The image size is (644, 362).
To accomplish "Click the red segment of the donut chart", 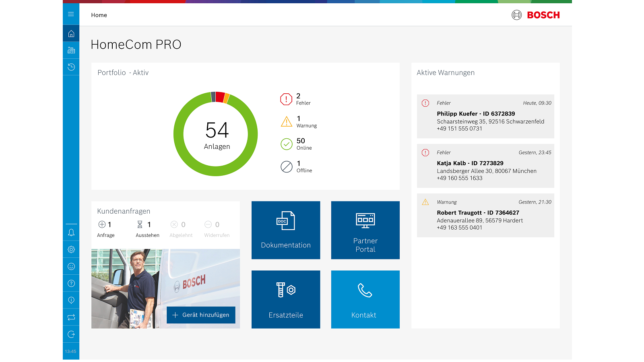I will coord(220,97).
